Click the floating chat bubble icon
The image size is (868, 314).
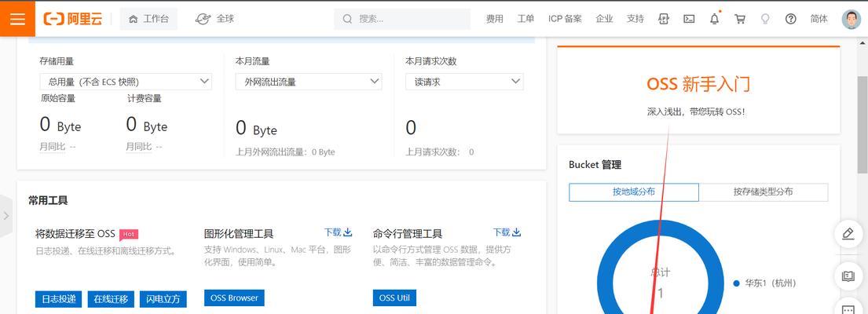pos(848,309)
